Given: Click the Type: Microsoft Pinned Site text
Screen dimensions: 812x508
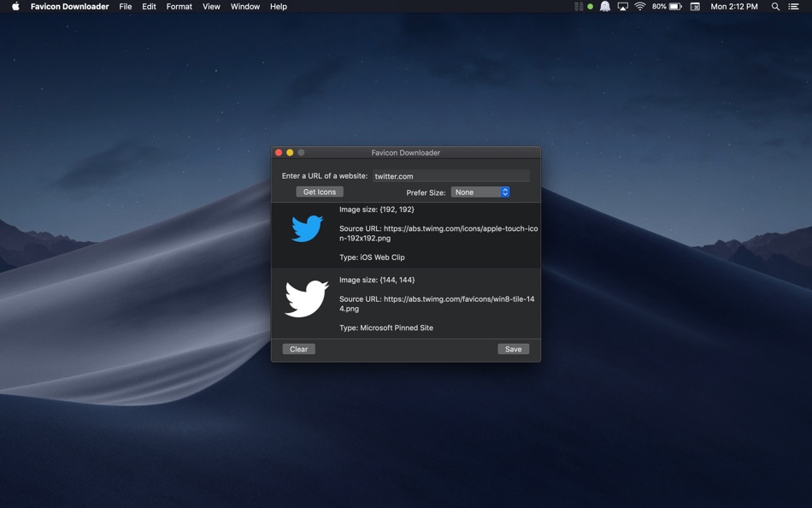Looking at the screenshot, I should coord(386,328).
